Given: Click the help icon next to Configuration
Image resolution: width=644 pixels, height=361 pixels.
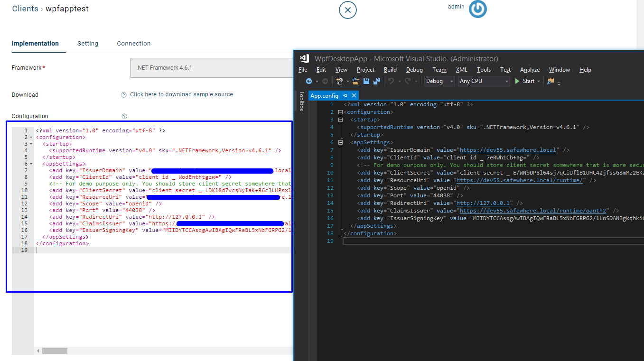Looking at the screenshot, I should tap(124, 116).
